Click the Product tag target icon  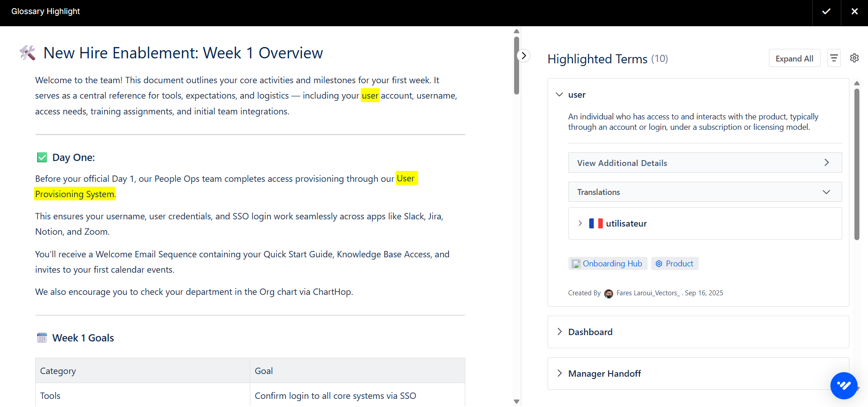[659, 264]
